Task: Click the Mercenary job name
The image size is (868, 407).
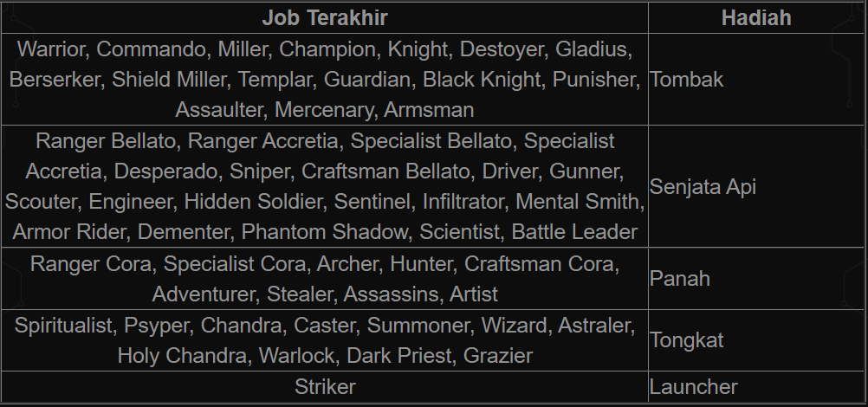Action: [328, 110]
